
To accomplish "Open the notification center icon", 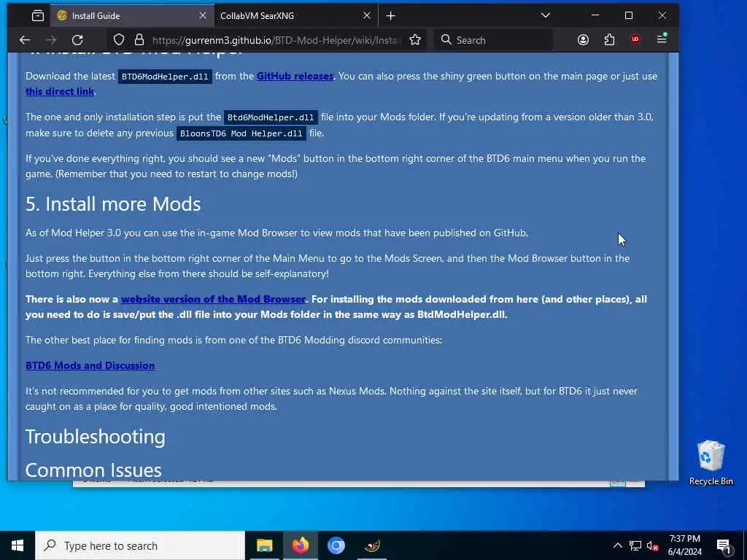I will [724, 545].
